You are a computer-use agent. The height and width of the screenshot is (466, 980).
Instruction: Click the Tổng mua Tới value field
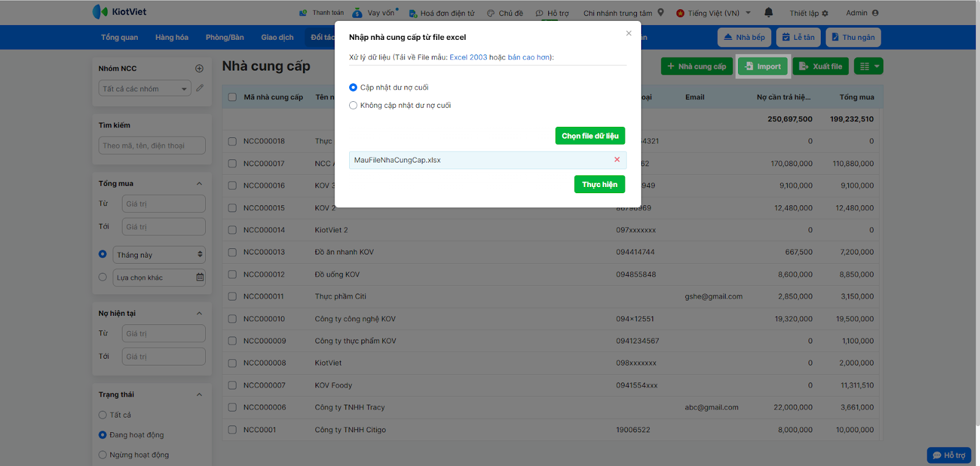click(164, 226)
